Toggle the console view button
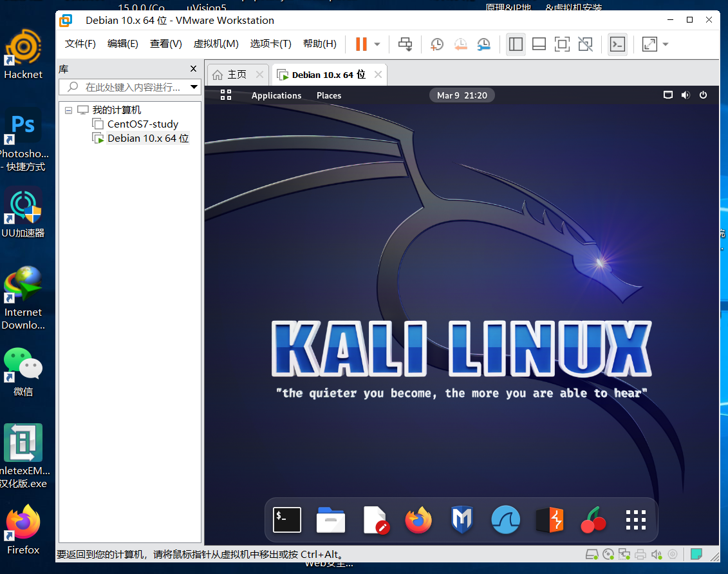This screenshot has width=728, height=574. coord(617,44)
